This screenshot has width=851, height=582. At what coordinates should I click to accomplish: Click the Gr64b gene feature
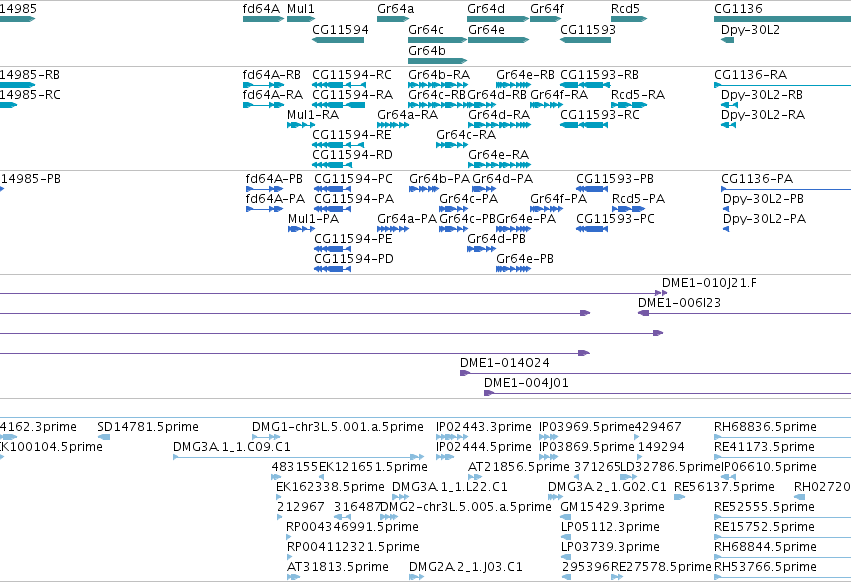point(437,61)
